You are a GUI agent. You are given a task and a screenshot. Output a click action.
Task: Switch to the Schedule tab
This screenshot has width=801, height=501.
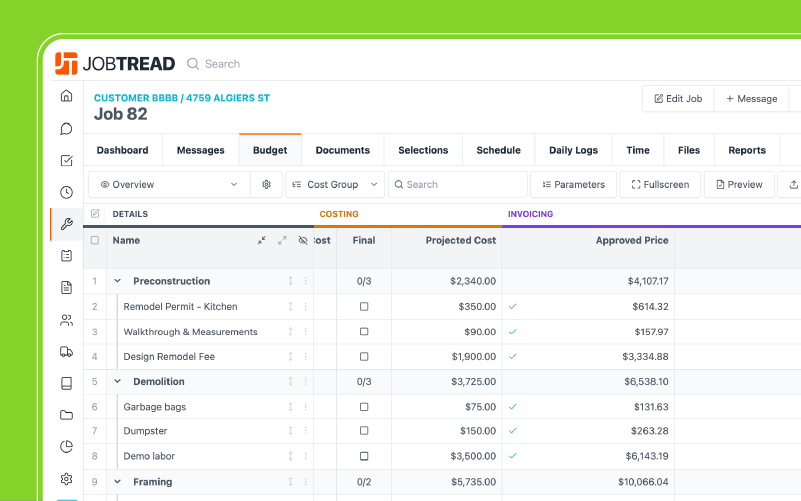(498, 150)
